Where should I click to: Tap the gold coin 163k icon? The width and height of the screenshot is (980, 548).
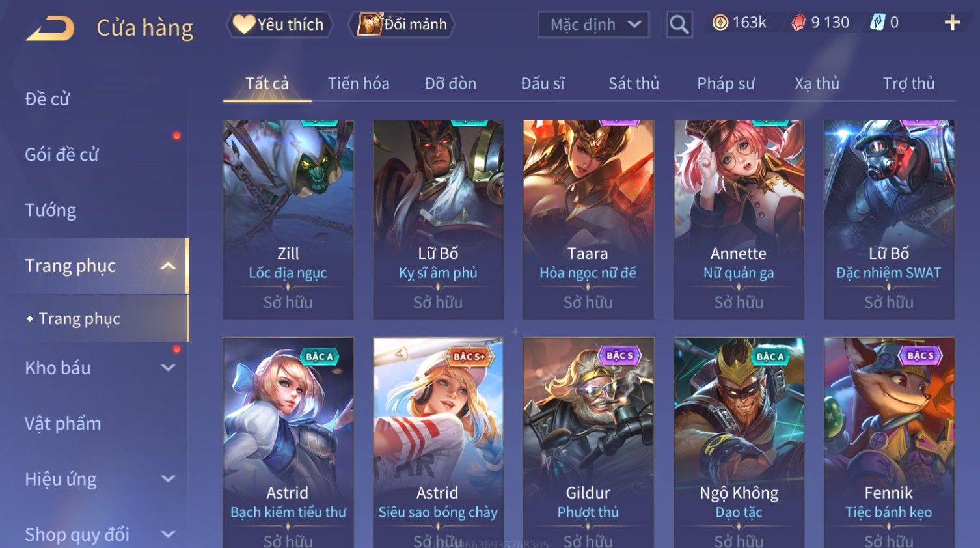click(720, 23)
